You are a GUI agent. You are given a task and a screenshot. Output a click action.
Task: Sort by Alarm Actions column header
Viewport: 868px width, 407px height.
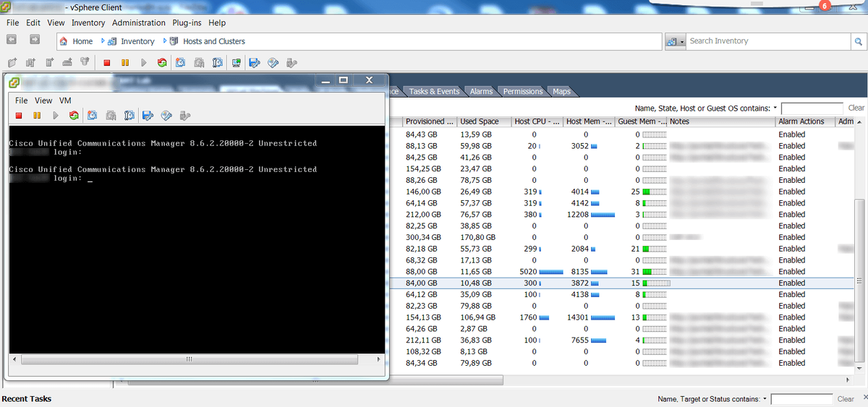pos(804,121)
